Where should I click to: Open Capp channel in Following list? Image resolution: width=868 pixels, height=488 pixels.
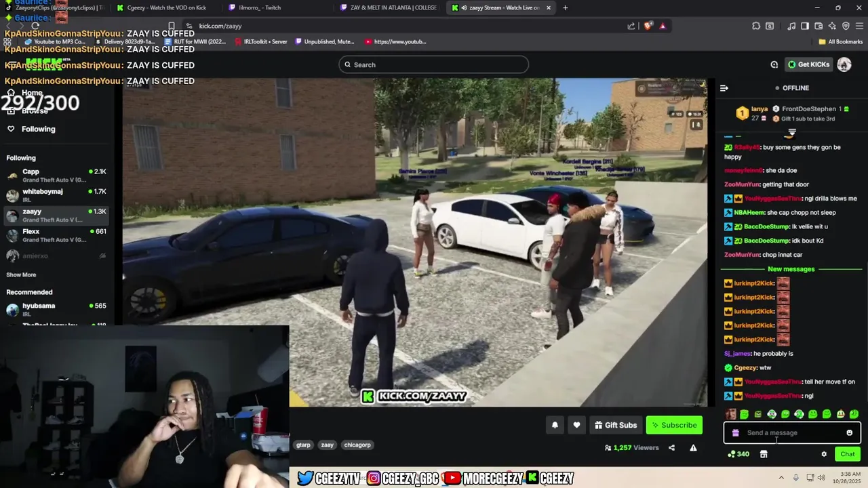tap(56, 175)
